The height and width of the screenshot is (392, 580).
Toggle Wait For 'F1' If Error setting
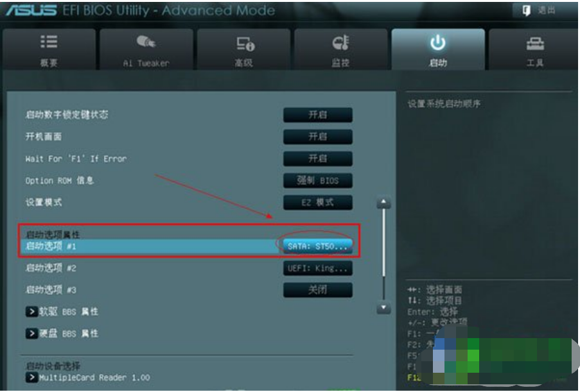(318, 158)
